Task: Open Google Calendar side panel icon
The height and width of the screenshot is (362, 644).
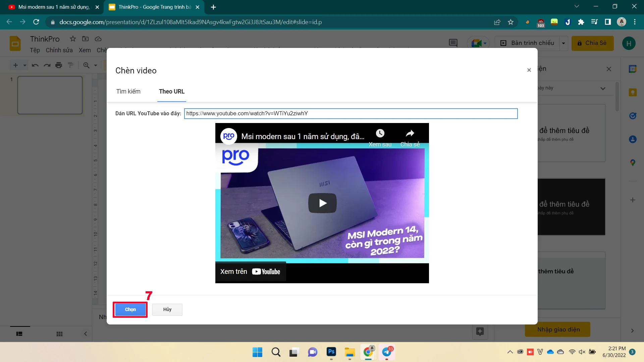Action: (x=633, y=69)
